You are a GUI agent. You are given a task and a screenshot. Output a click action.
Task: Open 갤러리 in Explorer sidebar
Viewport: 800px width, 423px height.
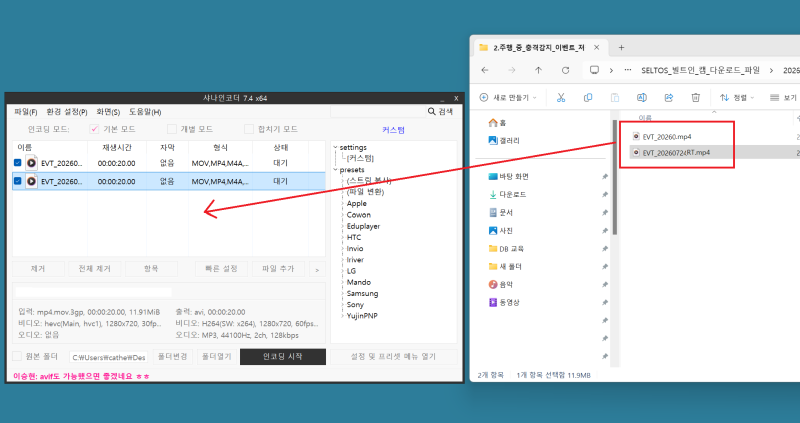point(504,140)
